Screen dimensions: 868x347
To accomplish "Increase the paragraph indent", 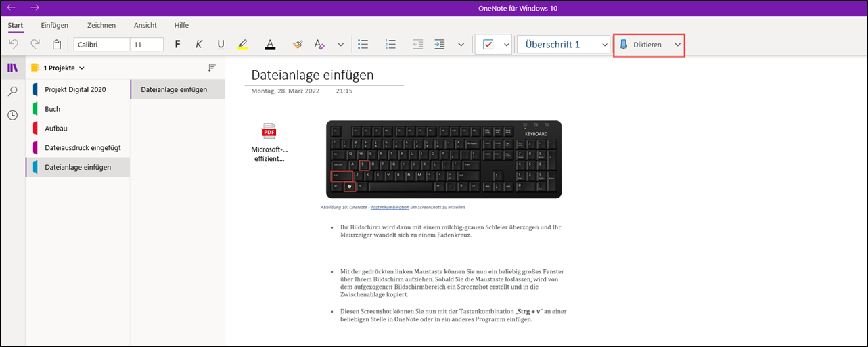I will [440, 44].
